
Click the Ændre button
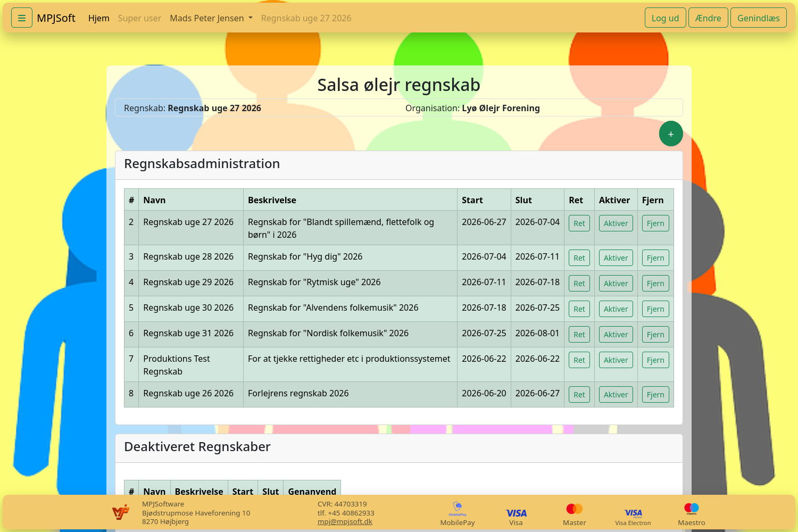(x=708, y=18)
